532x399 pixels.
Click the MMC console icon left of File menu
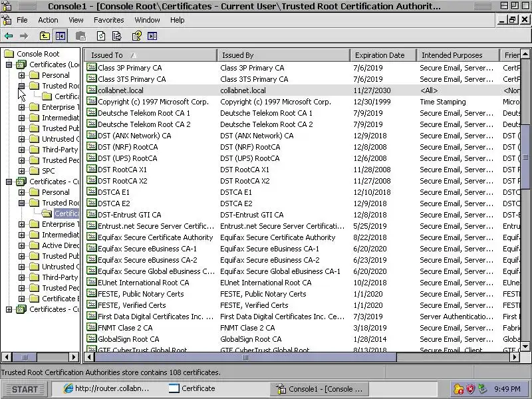pyautogui.click(x=7, y=20)
